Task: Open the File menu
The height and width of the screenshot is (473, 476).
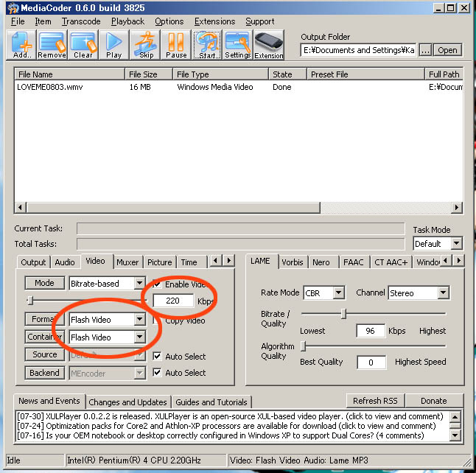Action: coord(18,21)
